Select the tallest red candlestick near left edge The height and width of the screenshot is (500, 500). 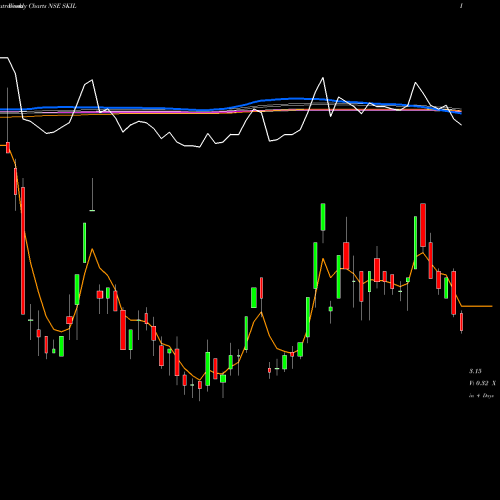coord(23,251)
